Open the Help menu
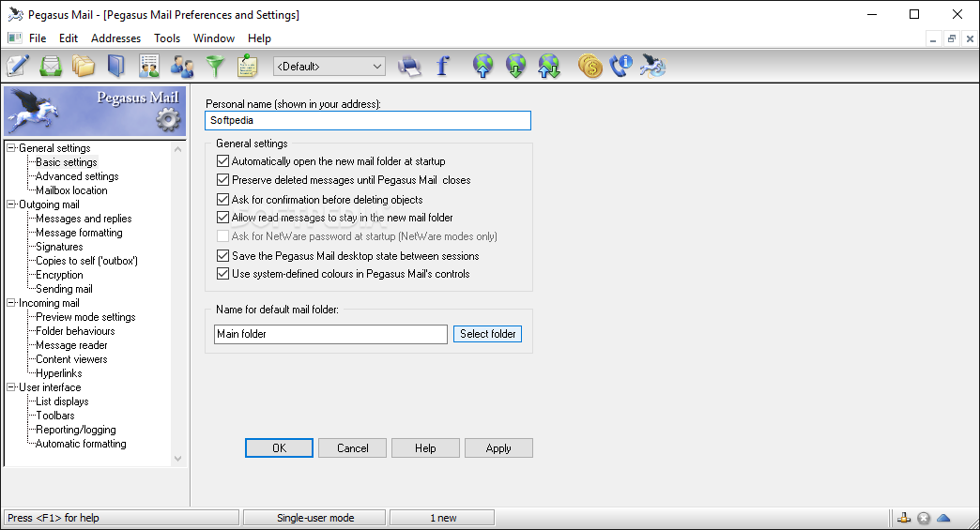Image resolution: width=980 pixels, height=530 pixels. [x=259, y=38]
